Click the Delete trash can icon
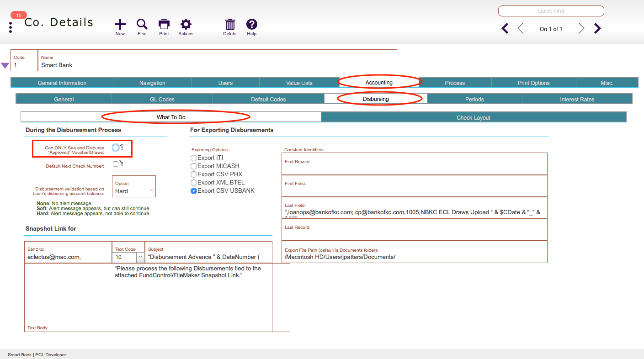 [230, 25]
